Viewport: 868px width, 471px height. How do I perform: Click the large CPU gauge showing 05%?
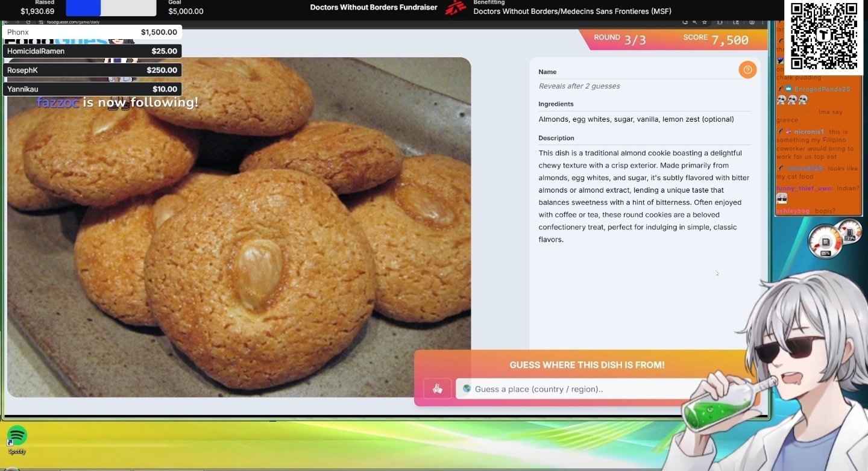pyautogui.click(x=825, y=242)
